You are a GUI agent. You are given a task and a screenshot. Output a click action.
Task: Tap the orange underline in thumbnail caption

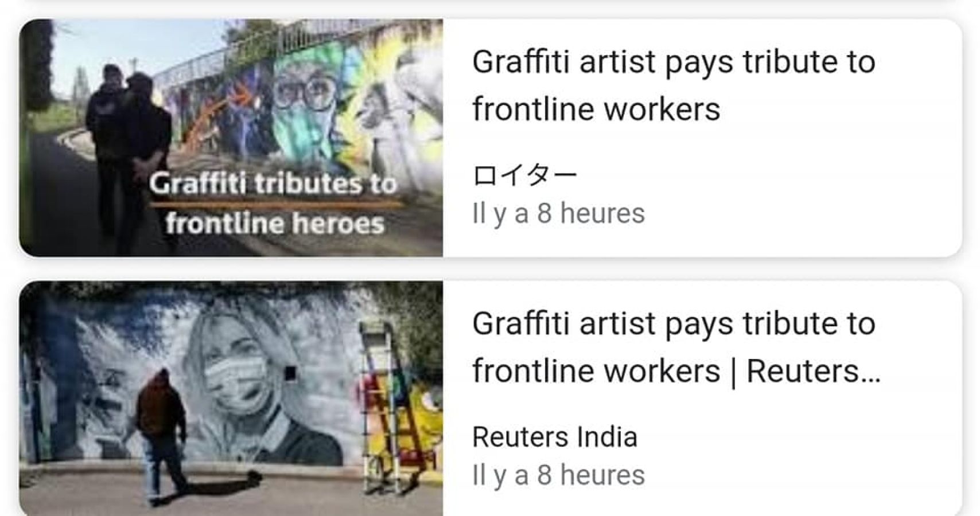pyautogui.click(x=277, y=204)
